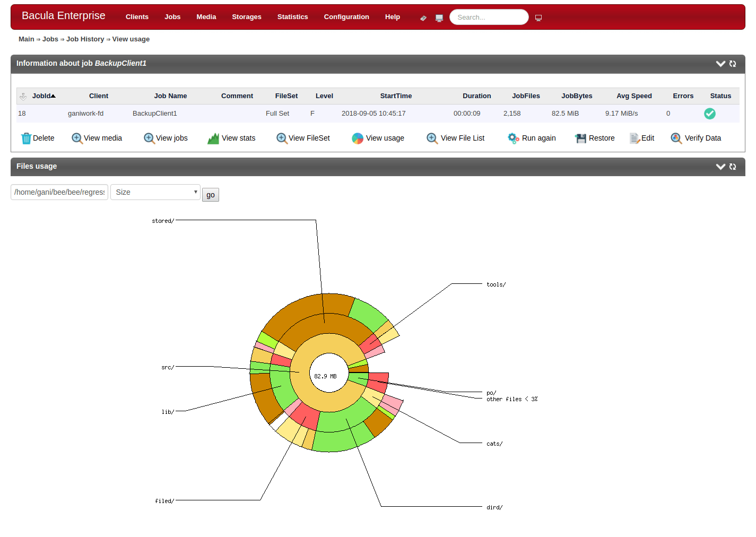Click the Bacula Enterprise title
Image resolution: width=756 pixels, height=537 pixels.
point(64,16)
